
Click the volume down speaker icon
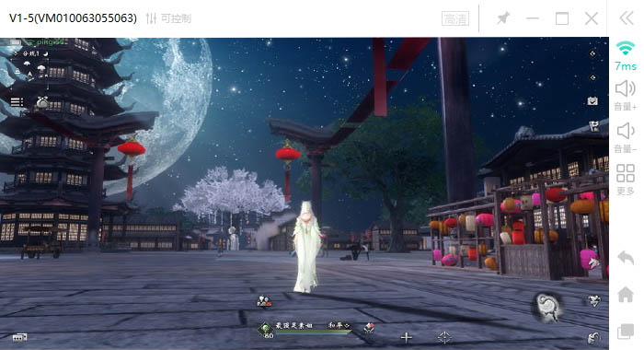(x=625, y=131)
